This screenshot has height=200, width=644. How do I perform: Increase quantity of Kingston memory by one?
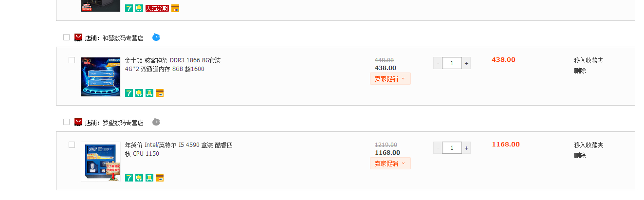pyautogui.click(x=466, y=63)
